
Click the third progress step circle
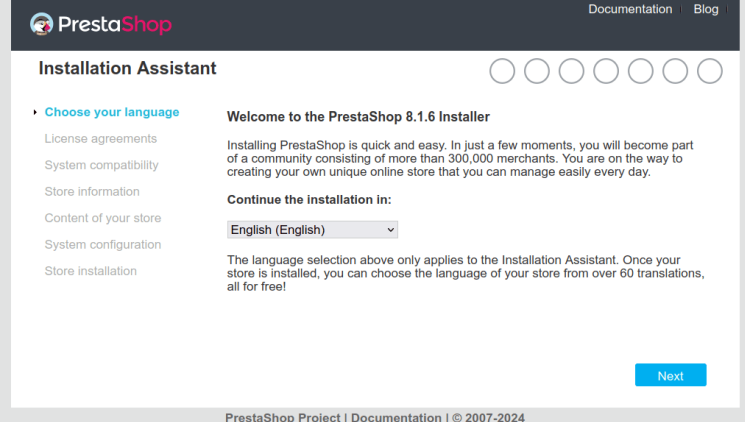[x=571, y=71]
